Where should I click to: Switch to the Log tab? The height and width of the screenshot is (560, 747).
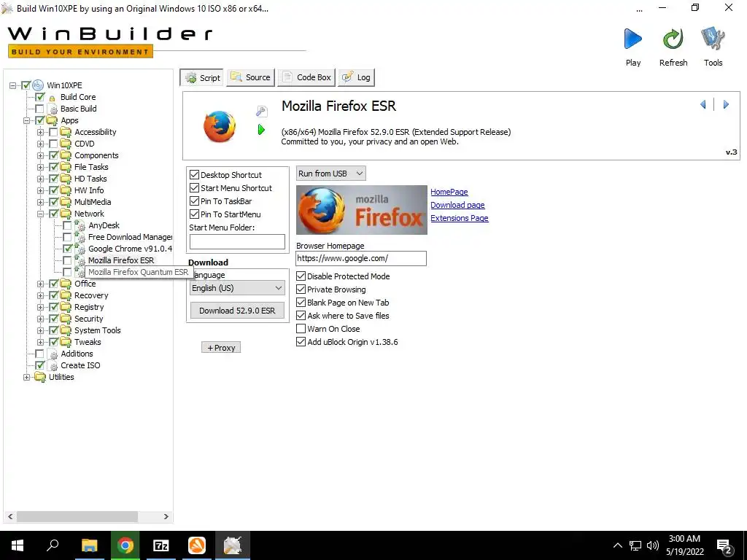[356, 77]
